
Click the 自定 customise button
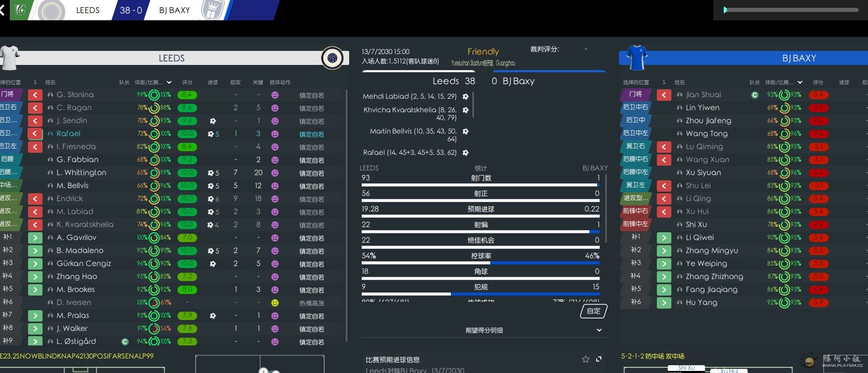(x=594, y=311)
